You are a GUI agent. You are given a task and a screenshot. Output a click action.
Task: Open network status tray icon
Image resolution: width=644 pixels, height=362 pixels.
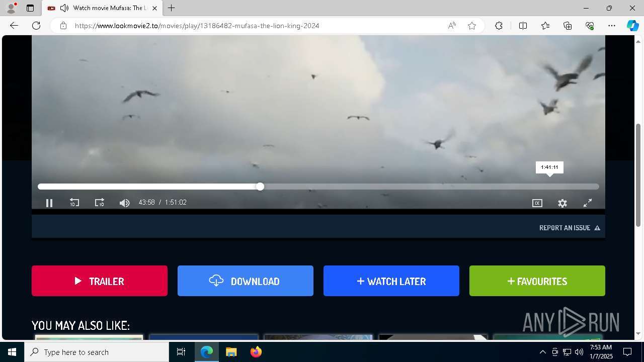click(x=567, y=352)
